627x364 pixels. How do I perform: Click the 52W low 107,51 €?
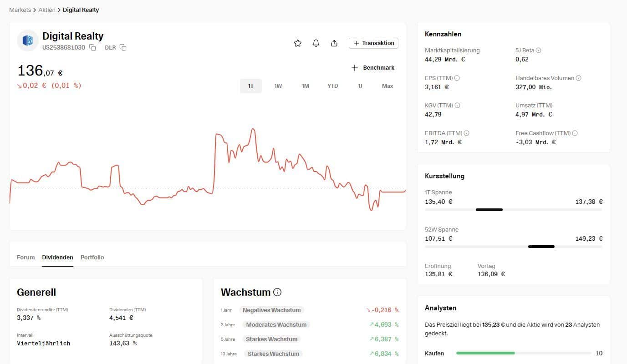point(438,238)
